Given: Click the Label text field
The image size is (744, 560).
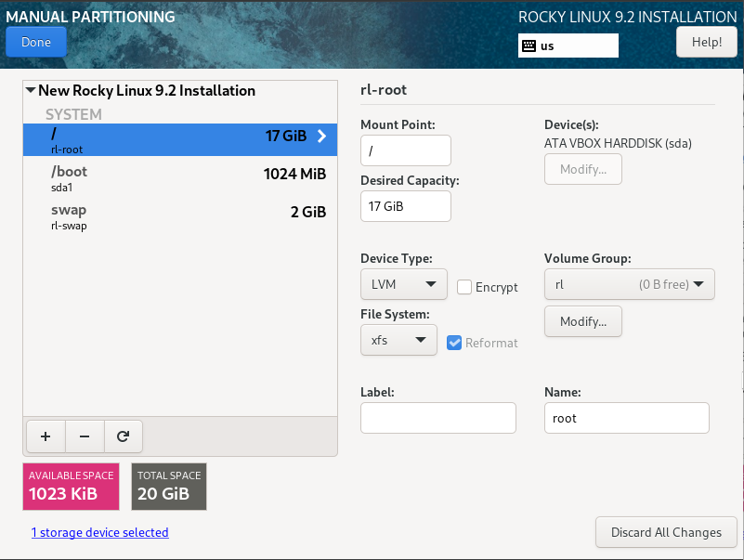Looking at the screenshot, I should 437,418.
